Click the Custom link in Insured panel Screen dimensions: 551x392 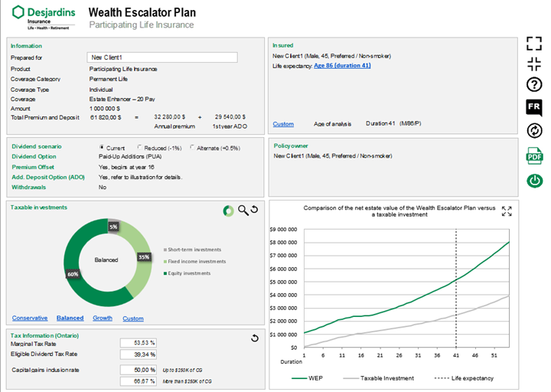[283, 124]
